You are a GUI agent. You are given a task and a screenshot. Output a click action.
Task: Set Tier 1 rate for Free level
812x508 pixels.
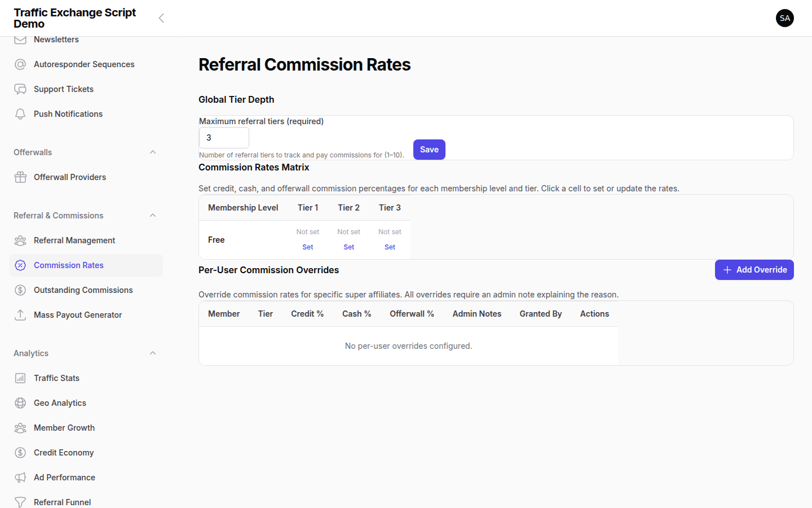coord(307,247)
